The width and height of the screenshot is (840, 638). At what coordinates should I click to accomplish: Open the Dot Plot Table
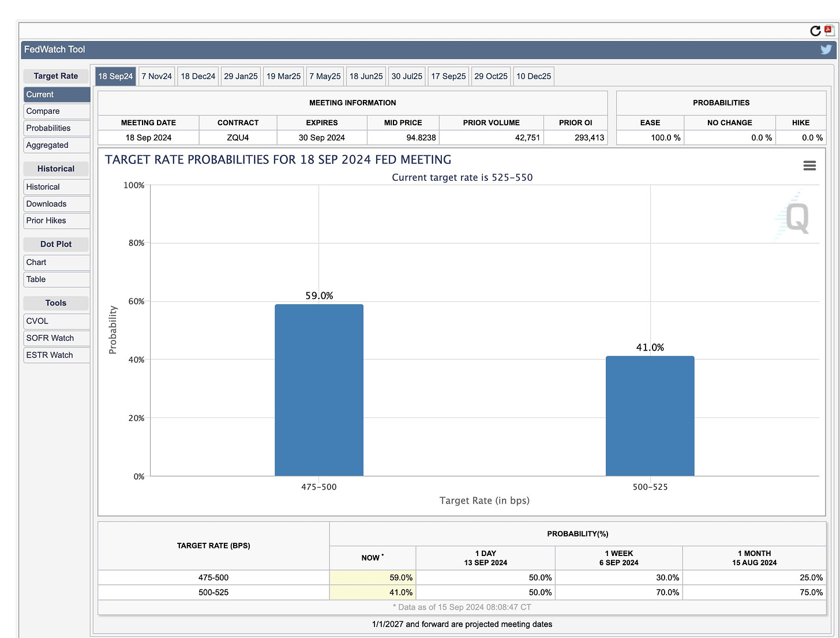[x=57, y=279]
